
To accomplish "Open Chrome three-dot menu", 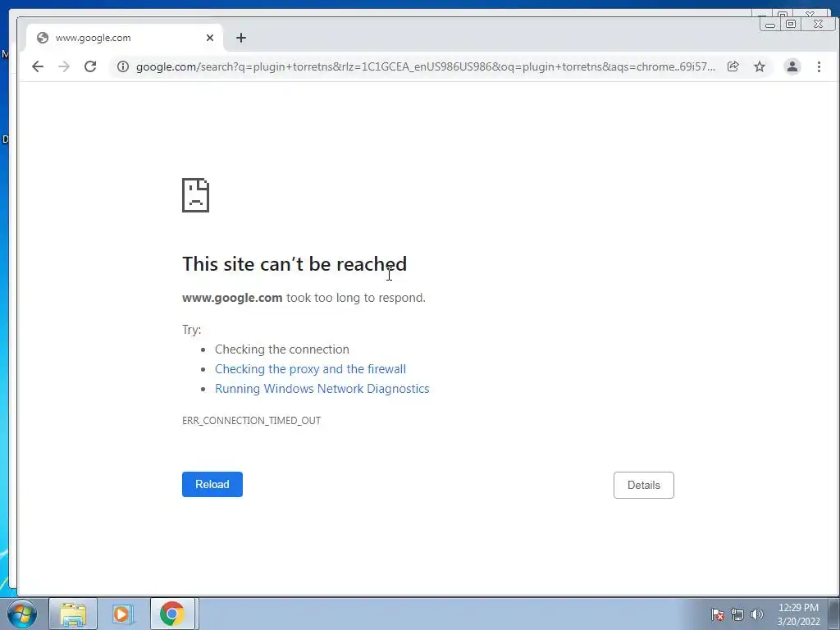I will 819,66.
